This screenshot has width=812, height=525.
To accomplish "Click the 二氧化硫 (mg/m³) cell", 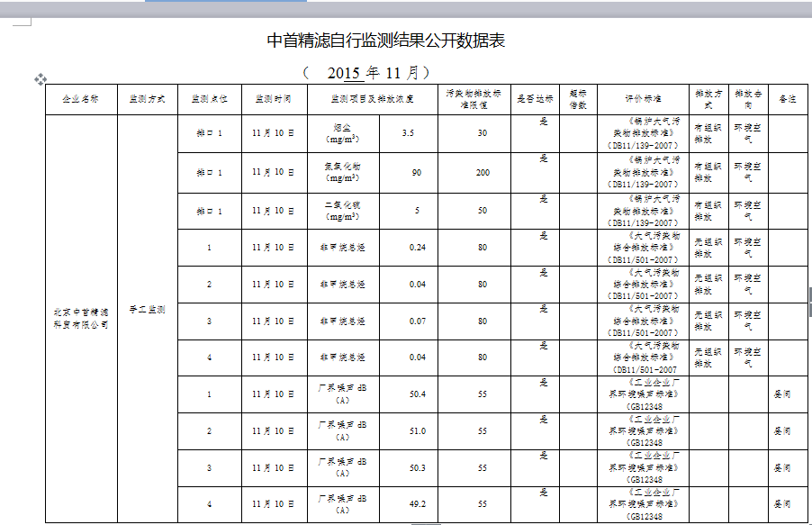I will coord(343,211).
